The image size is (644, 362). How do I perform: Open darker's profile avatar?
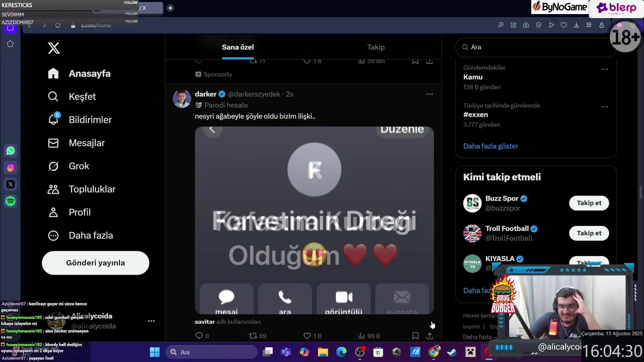coord(182,99)
